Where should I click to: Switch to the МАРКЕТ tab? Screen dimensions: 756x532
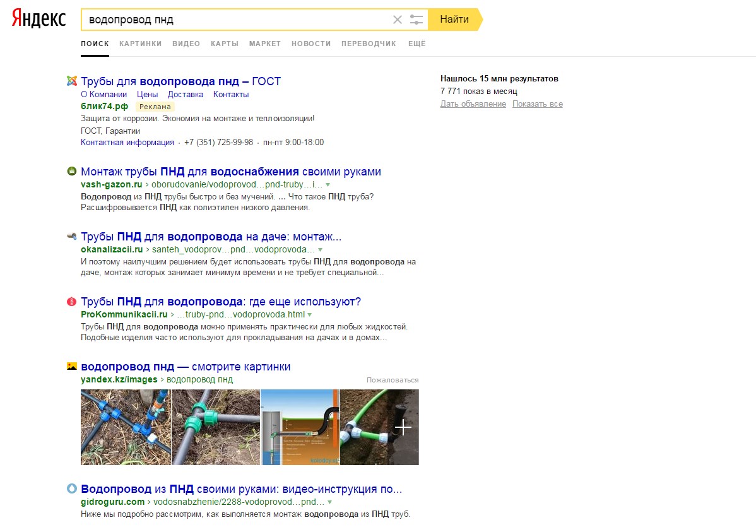[x=264, y=44]
